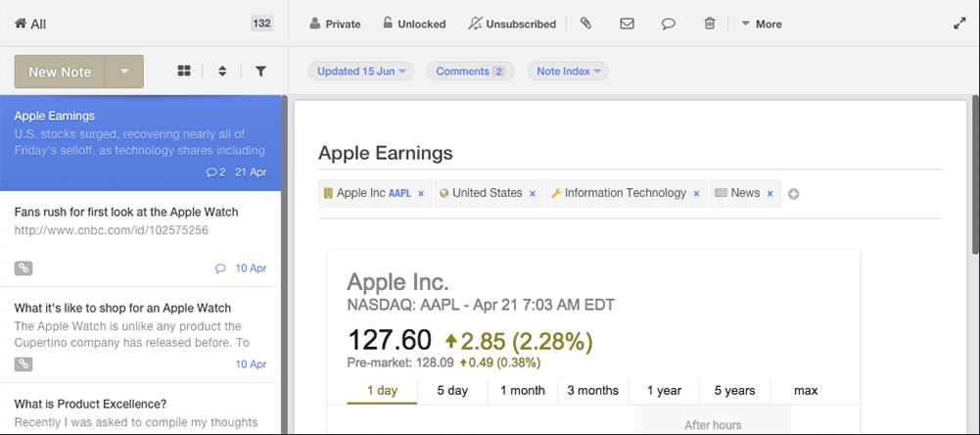Select the 5 years chart tab
Screen dimensions: 980x435
(x=734, y=391)
